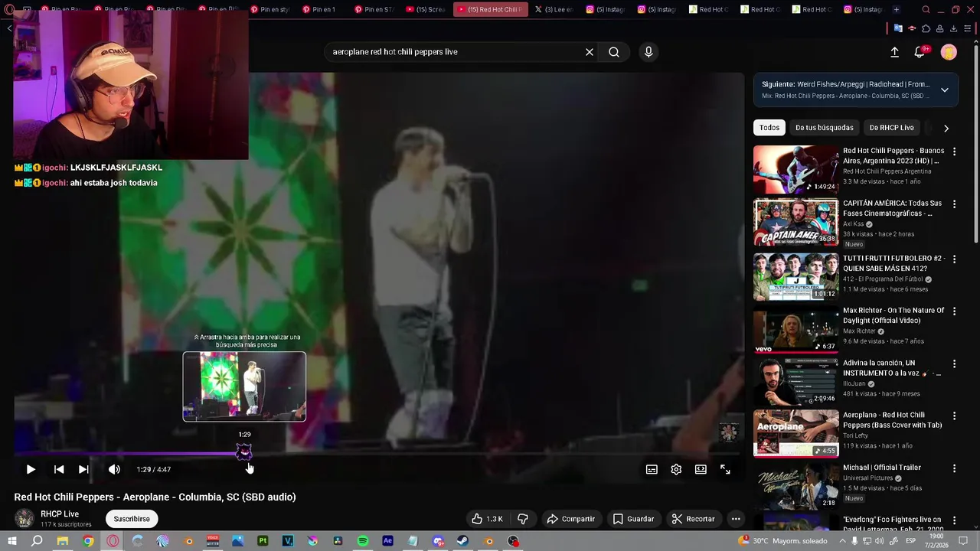Clear the search box text
The width and height of the screenshot is (980, 551).
tap(590, 52)
